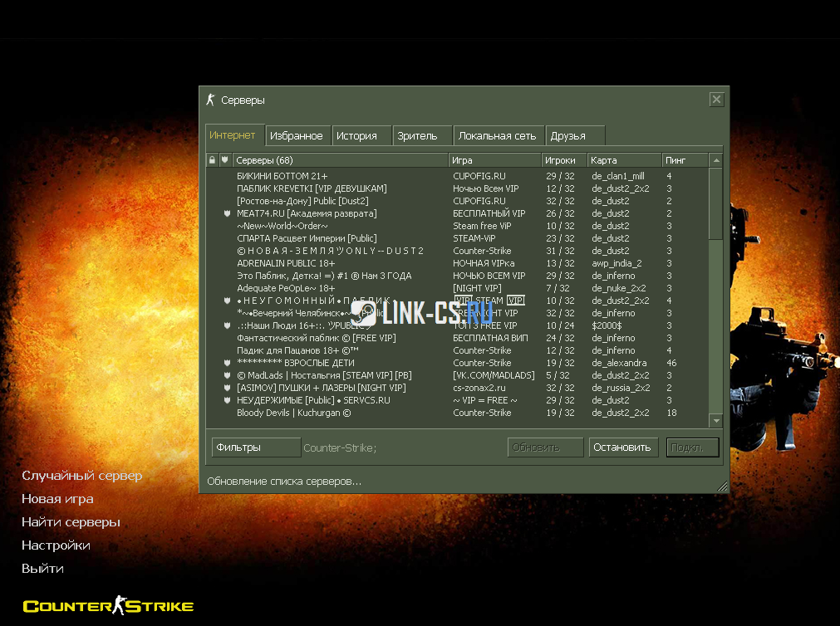840x626 pixels.
Task: Sort servers by the Пинг column
Action: coord(685,159)
